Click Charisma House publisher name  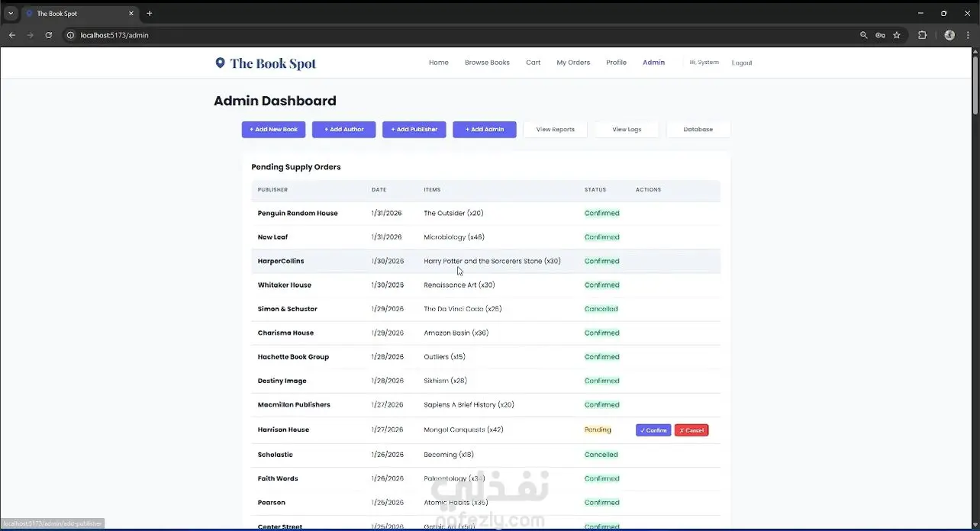point(285,333)
